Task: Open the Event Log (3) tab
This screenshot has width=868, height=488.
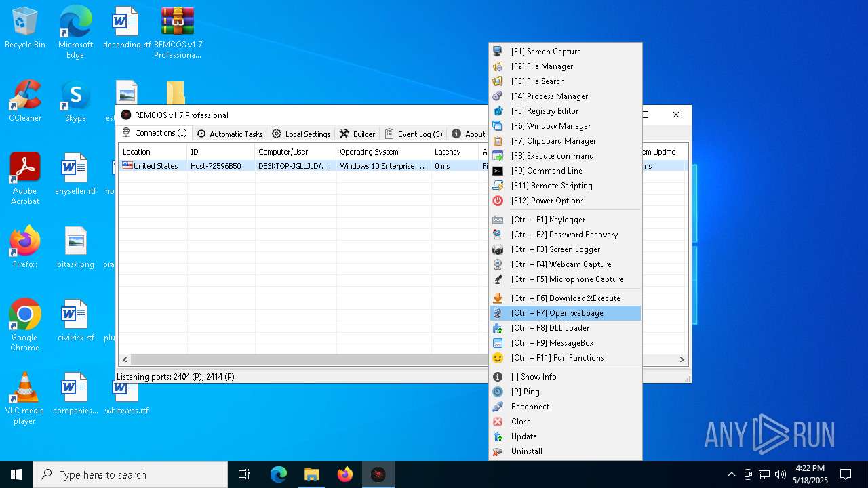Action: click(414, 134)
